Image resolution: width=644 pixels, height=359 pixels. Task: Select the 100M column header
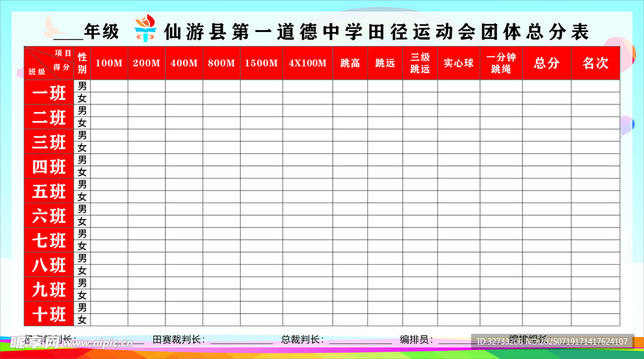(x=109, y=63)
